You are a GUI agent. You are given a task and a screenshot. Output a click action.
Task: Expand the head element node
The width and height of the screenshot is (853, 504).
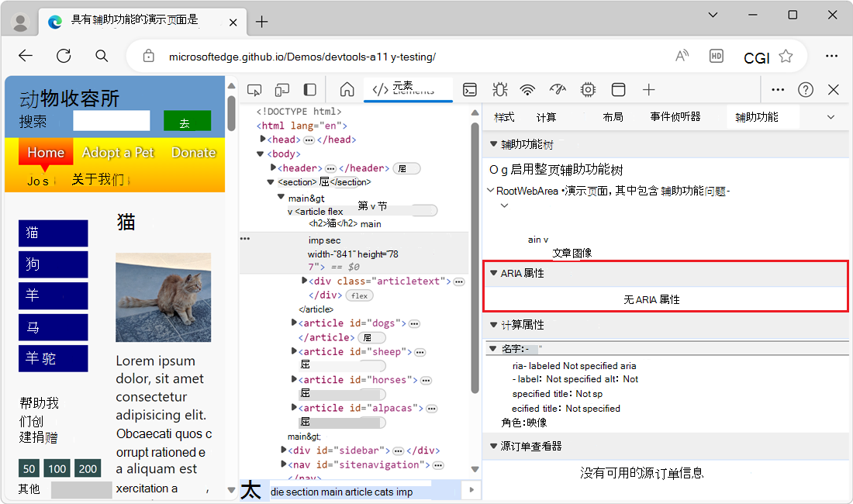(x=263, y=140)
